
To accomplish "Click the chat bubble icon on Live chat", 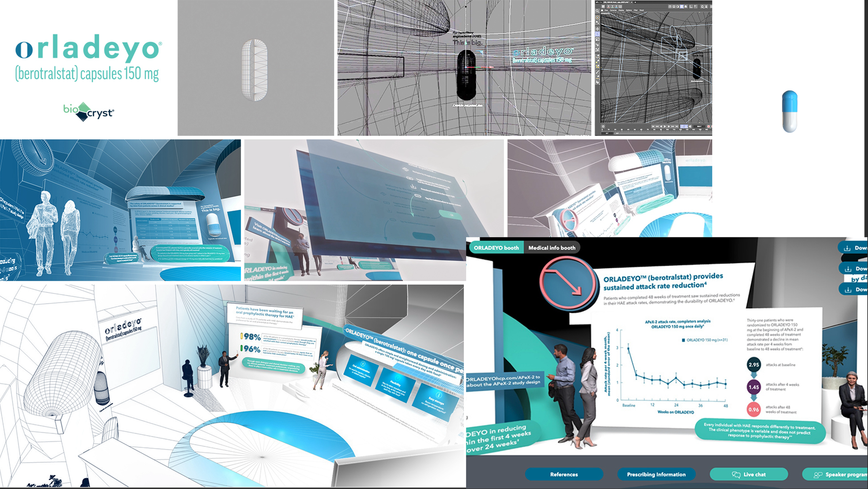I will click(x=736, y=474).
